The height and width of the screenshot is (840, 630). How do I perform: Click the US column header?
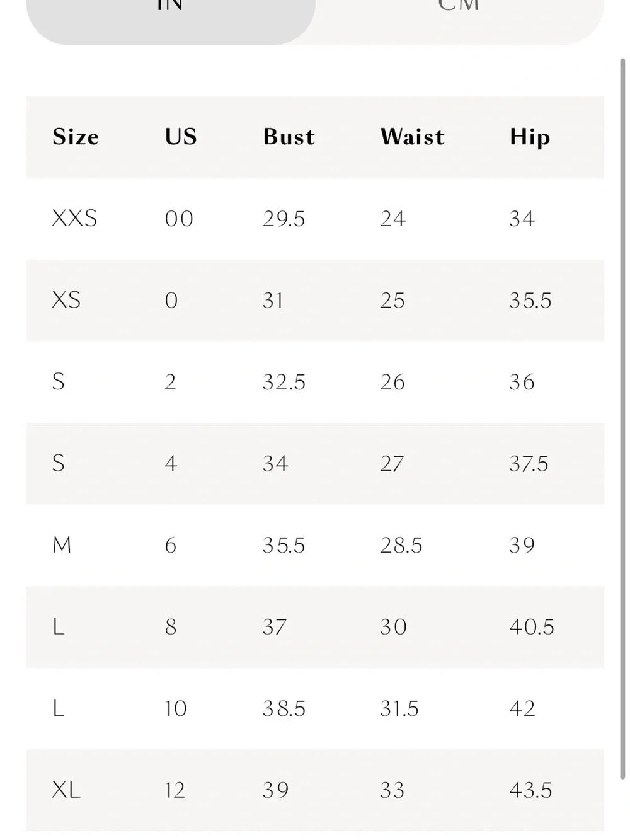click(x=181, y=137)
